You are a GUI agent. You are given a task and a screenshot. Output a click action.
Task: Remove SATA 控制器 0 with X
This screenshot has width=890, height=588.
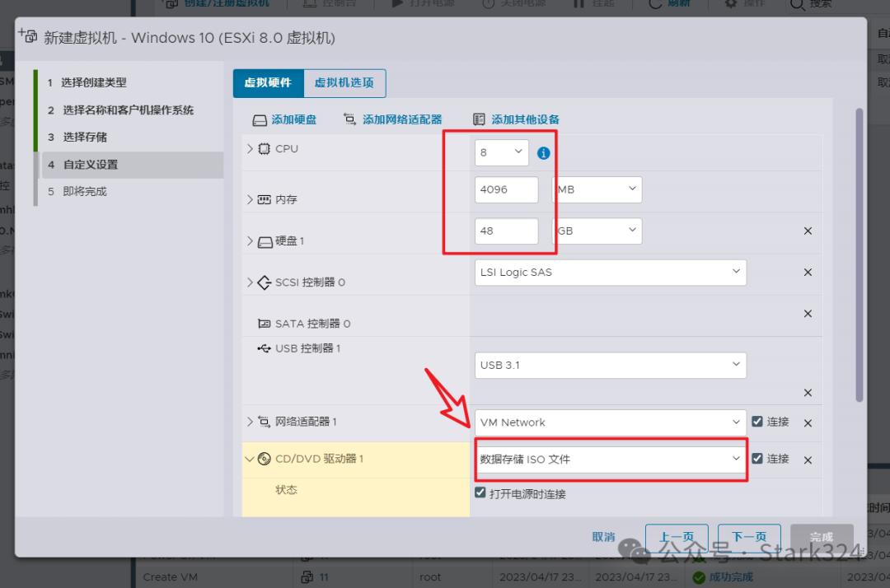[808, 314]
